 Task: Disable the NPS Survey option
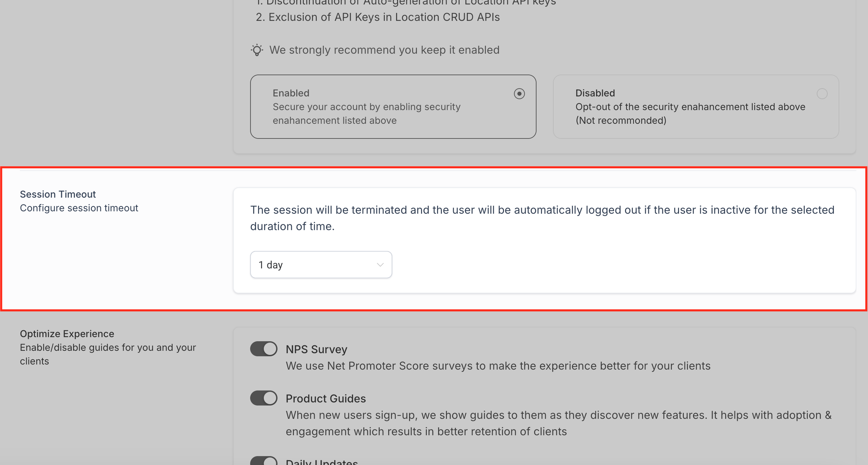coord(263,349)
